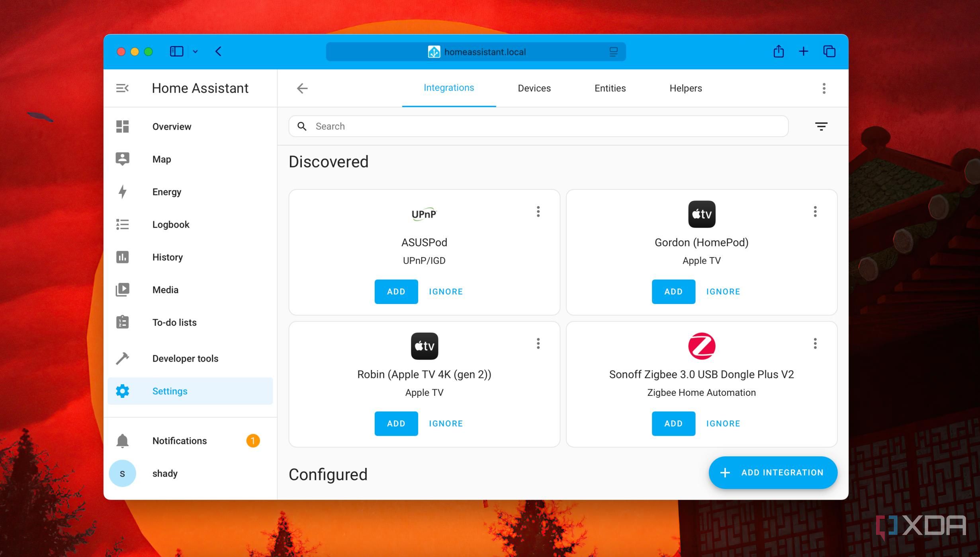This screenshot has width=980, height=557.
Task: Add the ASUSPod UPnP/IGD integration
Action: (396, 292)
